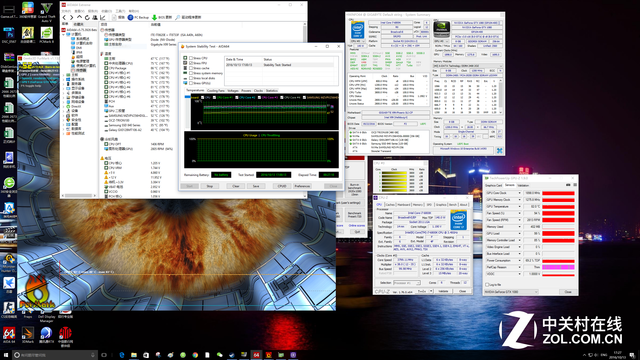Open 3DMark desktop shortcut
The width and height of the screenshot is (640, 360).
click(27, 335)
